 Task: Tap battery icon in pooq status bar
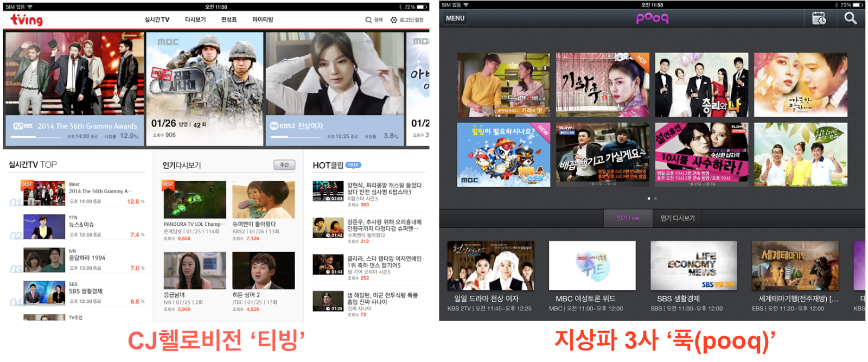click(x=858, y=4)
